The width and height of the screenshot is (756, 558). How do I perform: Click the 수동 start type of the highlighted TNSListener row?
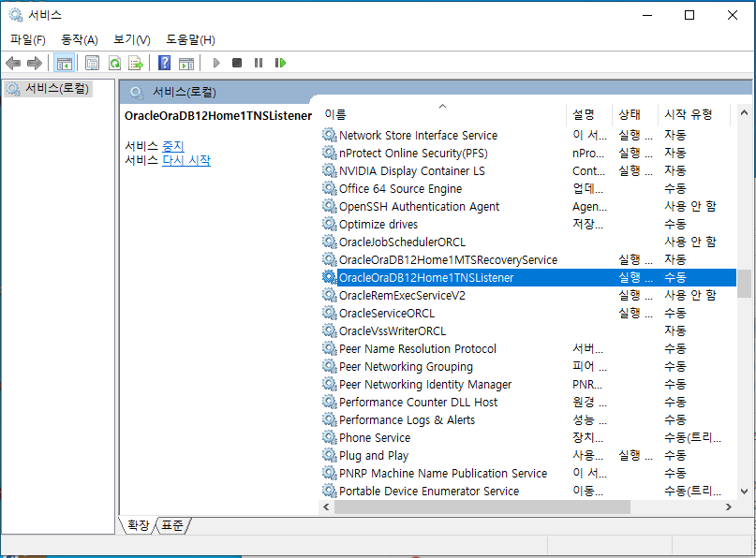point(675,277)
